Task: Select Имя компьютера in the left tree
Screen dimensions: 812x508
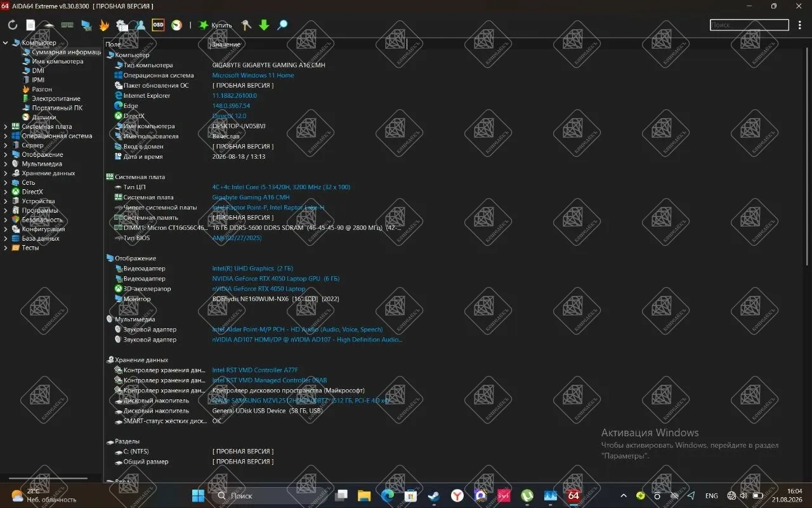Action: click(58, 62)
